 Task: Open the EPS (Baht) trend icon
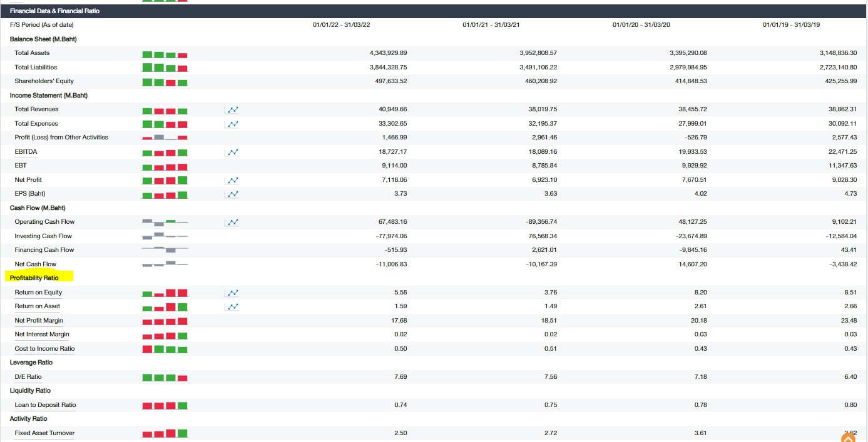232,194
